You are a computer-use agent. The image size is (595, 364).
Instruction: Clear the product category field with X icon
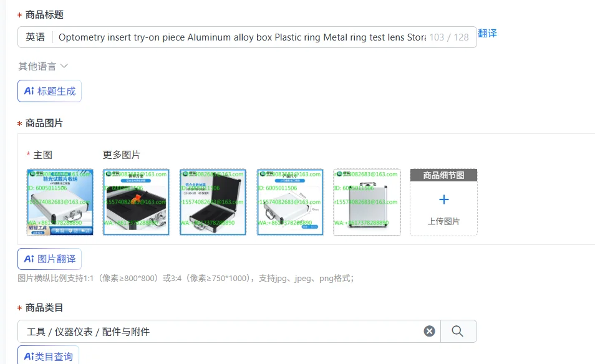[x=429, y=332]
